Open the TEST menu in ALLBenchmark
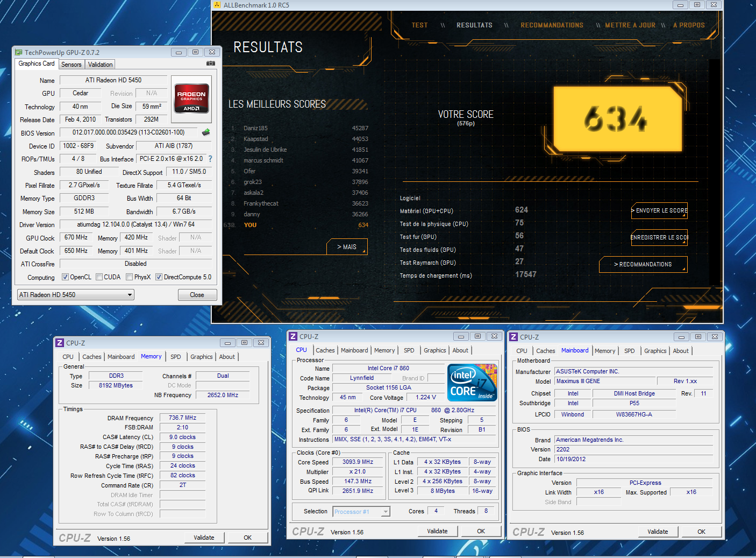 [x=419, y=25]
